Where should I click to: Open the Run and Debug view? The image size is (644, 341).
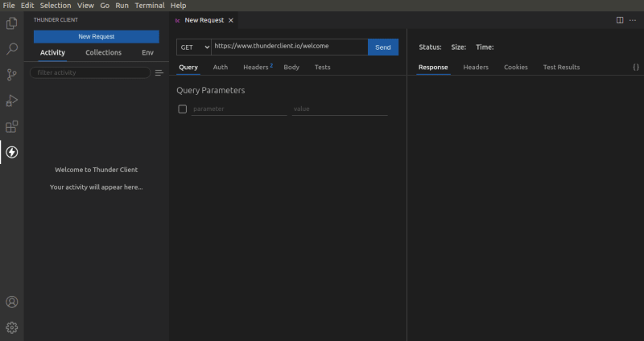pyautogui.click(x=12, y=101)
